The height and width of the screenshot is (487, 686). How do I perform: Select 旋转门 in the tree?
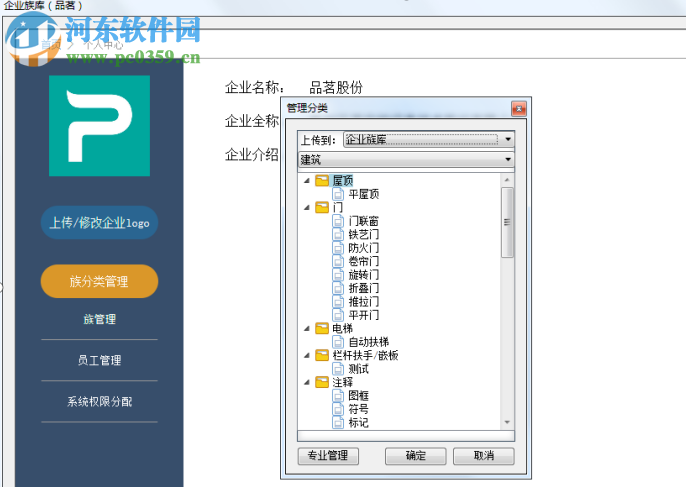364,275
